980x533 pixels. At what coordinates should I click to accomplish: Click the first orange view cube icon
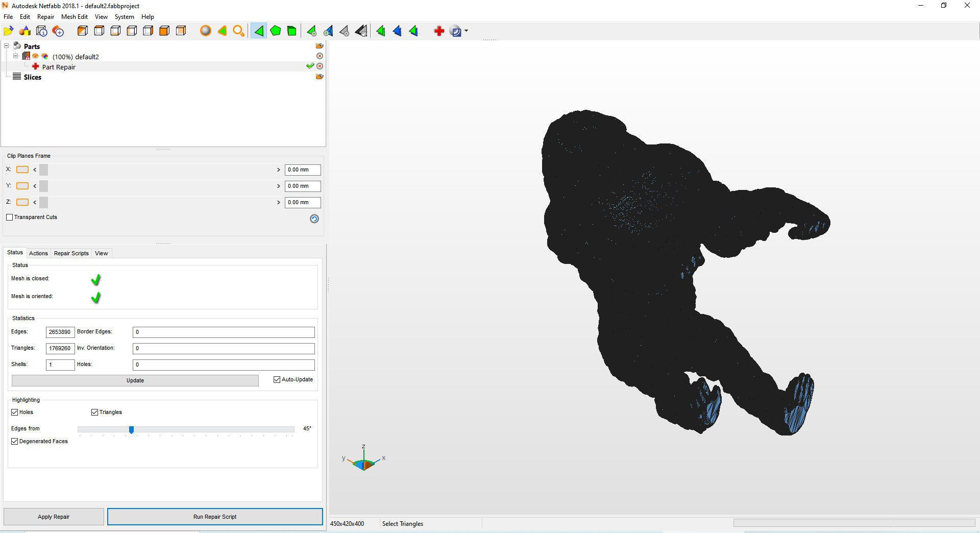pyautogui.click(x=83, y=31)
